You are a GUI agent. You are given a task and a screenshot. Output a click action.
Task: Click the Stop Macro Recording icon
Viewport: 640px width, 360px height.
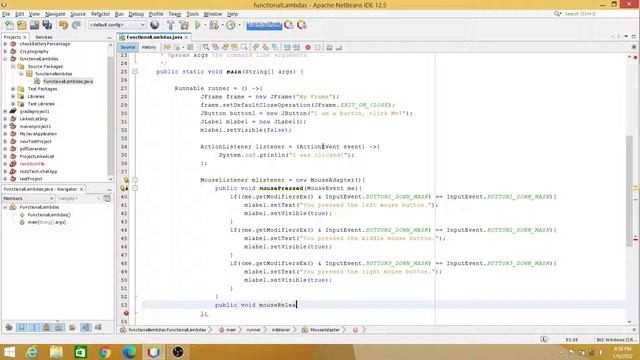pyautogui.click(x=318, y=47)
